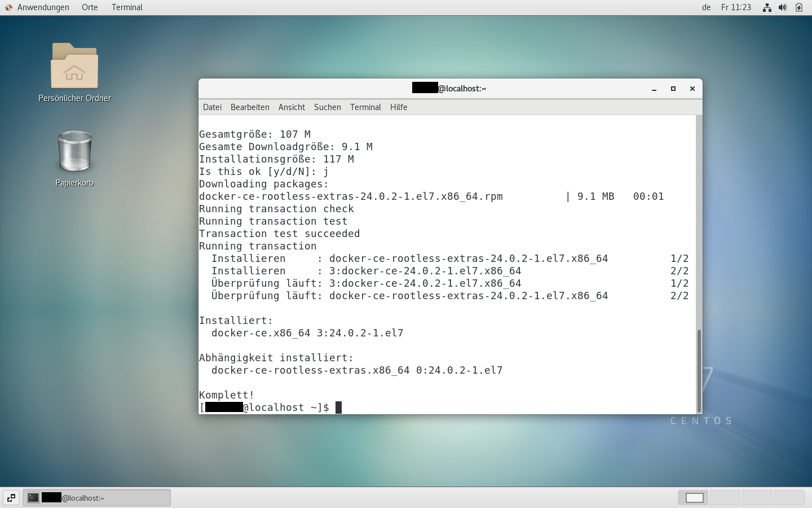Click 'Running transaction check' line
This screenshot has height=508, width=812.
pyautogui.click(x=276, y=209)
